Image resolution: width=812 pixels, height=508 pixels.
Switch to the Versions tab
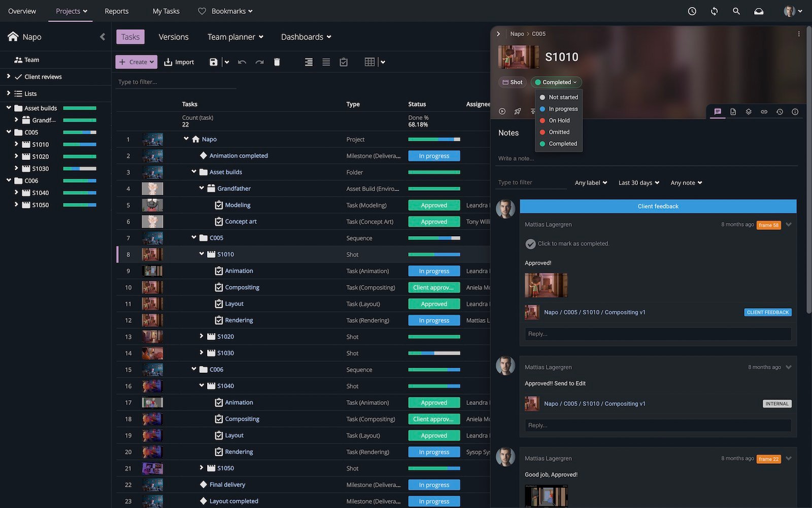tap(173, 37)
